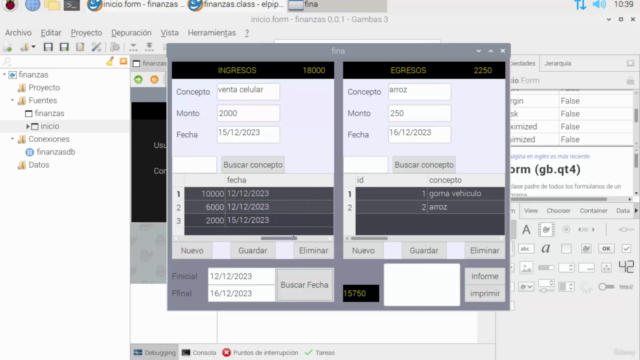Click the project properties notepad icon
640x360 pixels.
tap(80, 47)
